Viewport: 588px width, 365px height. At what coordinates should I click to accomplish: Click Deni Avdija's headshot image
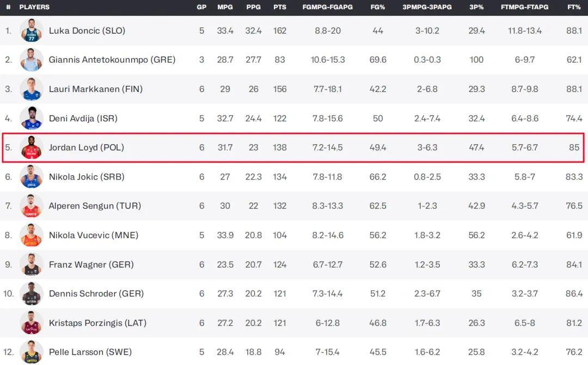31,118
